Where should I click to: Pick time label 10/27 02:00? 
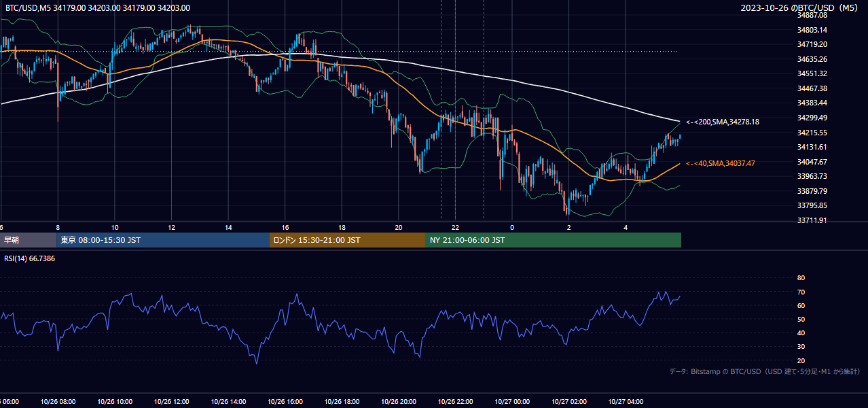click(x=569, y=402)
